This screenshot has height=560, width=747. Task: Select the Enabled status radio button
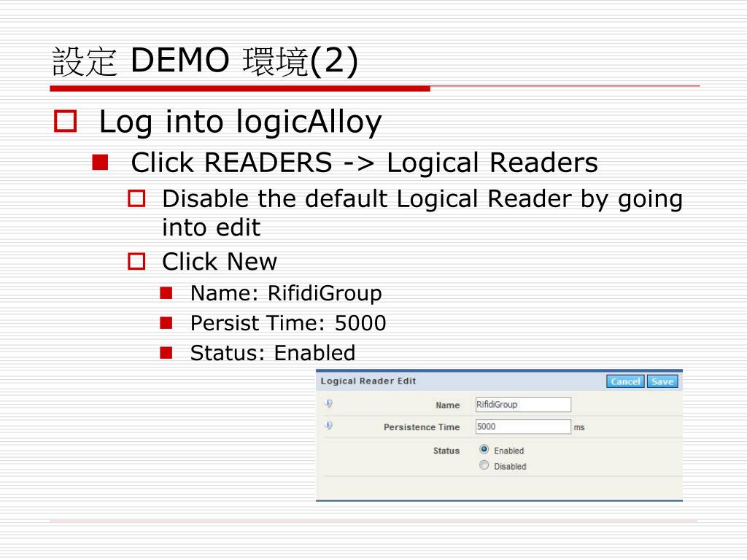(x=484, y=449)
